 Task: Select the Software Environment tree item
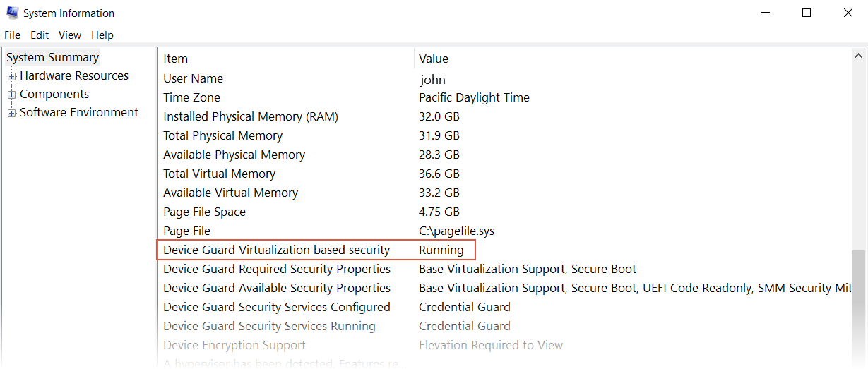79,113
